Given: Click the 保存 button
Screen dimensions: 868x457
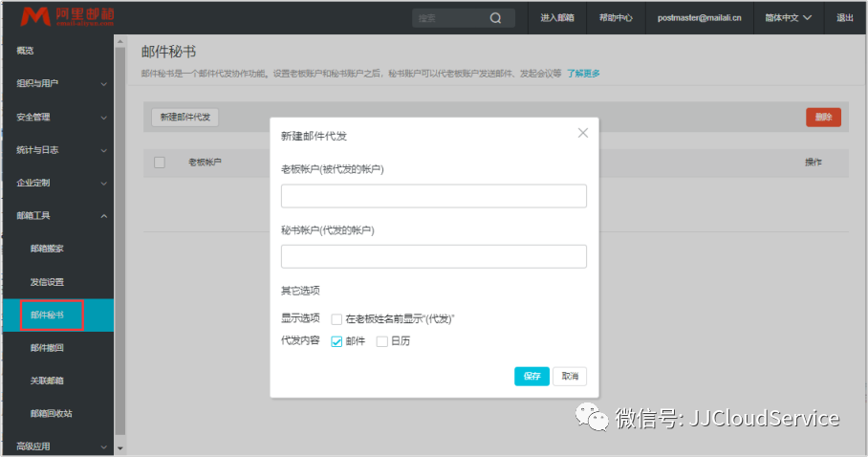Looking at the screenshot, I should pyautogui.click(x=532, y=376).
